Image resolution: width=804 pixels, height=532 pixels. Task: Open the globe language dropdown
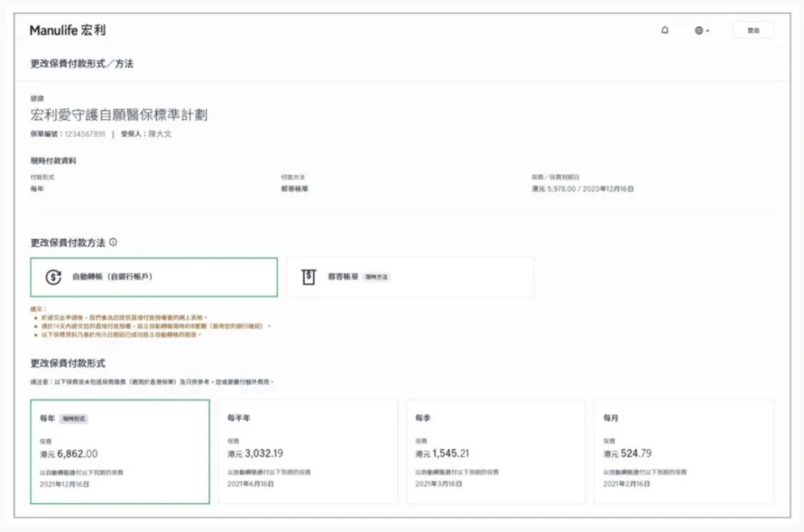pos(701,31)
